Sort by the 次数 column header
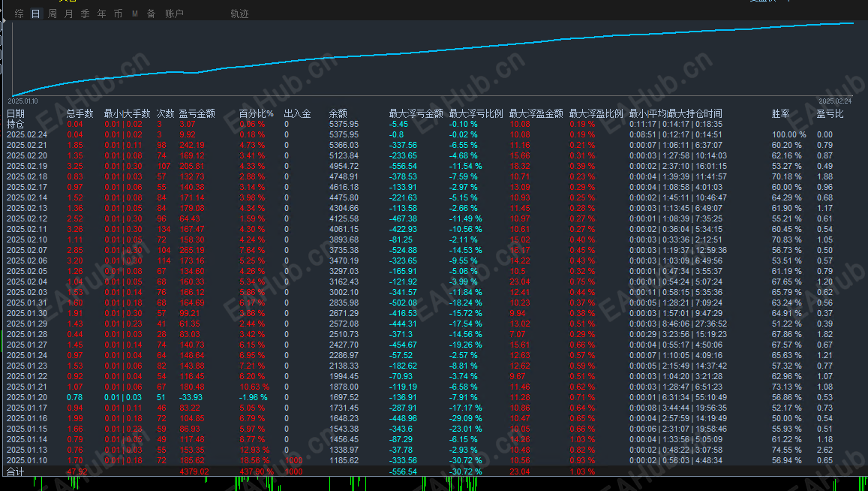Image resolution: width=868 pixels, height=491 pixels. 166,113
